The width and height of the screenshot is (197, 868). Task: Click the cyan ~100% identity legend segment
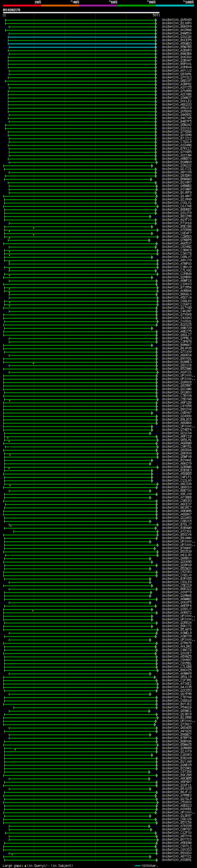tap(175, 6)
